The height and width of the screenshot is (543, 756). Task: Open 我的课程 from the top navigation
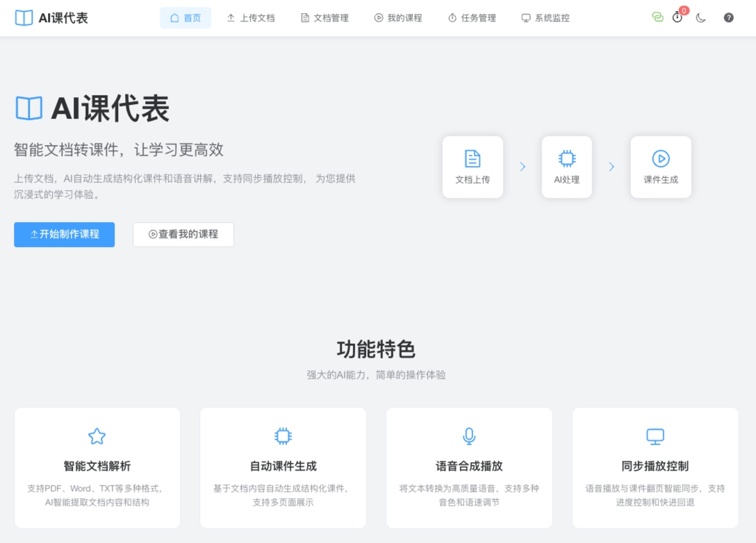point(398,18)
